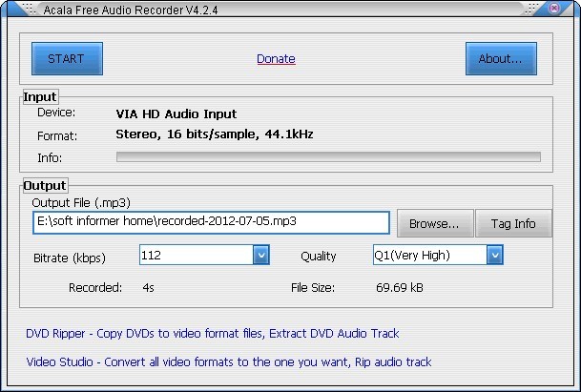This screenshot has height=392, width=581.
Task: Click the 'Quality' label
Action: pyautogui.click(x=319, y=256)
